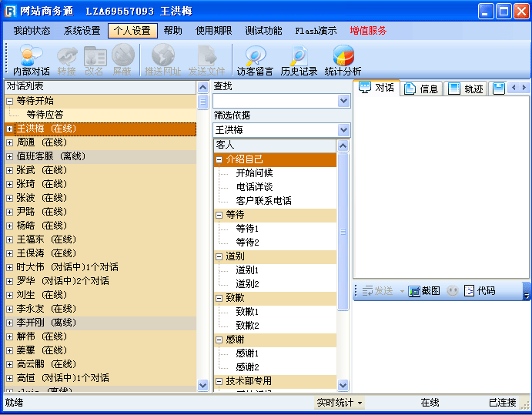Viewport: 532px width, 415px height.
Task: Switch to the 轨迹 tab
Action: click(466, 89)
